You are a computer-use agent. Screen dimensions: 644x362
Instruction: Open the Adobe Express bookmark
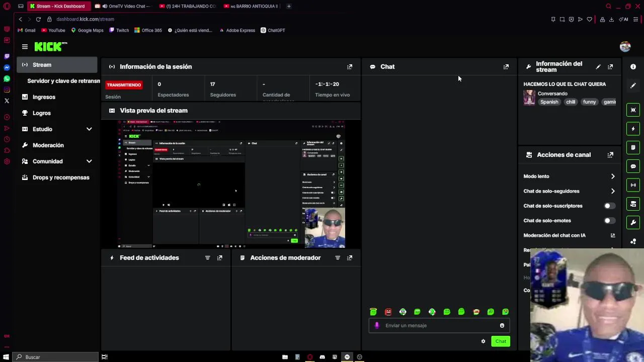237,30
